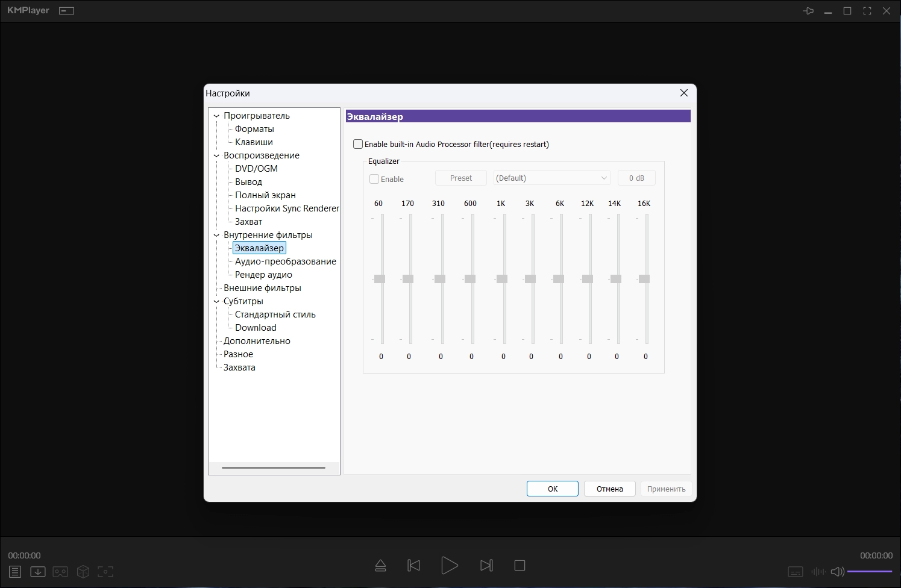The image size is (901, 588).
Task: Open Аудио-преобразование settings
Action: point(286,261)
